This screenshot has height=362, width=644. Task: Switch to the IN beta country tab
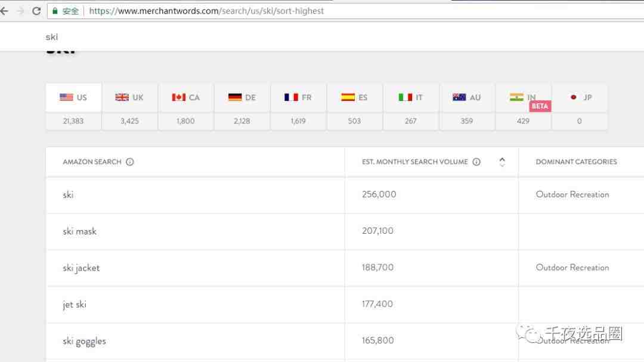coord(524,98)
